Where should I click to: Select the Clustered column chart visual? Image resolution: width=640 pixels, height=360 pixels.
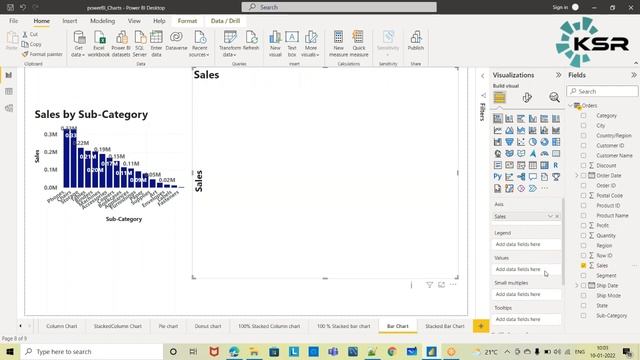pyautogui.click(x=533, y=118)
